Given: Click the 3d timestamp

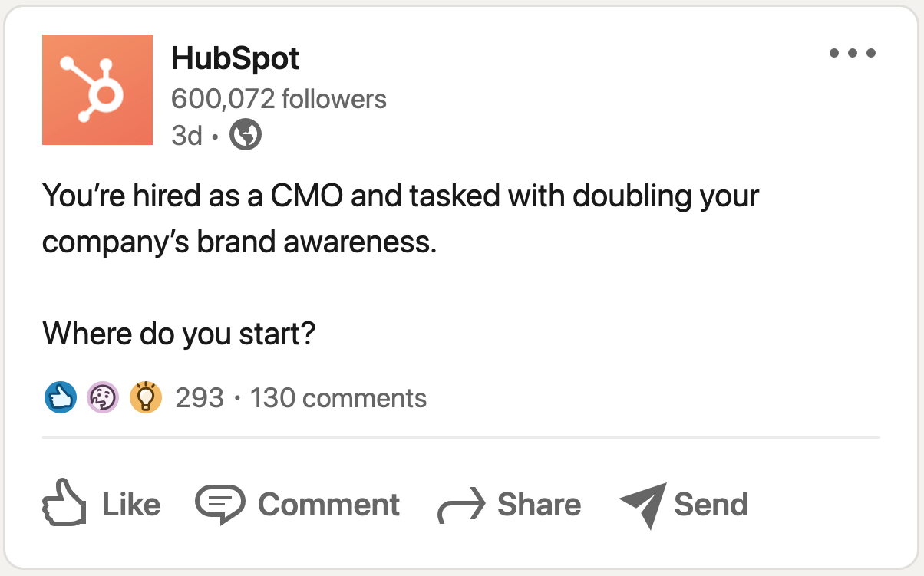Looking at the screenshot, I should pyautogui.click(x=186, y=135).
